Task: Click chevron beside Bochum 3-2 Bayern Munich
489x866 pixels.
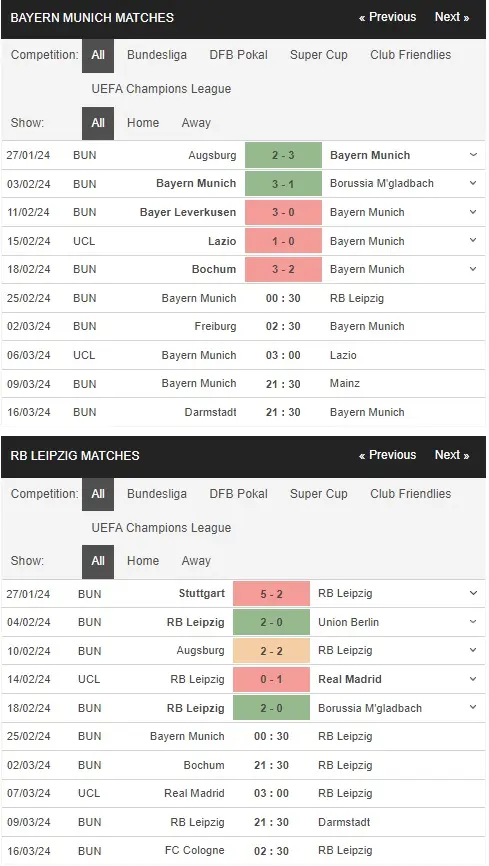Action: tap(473, 269)
